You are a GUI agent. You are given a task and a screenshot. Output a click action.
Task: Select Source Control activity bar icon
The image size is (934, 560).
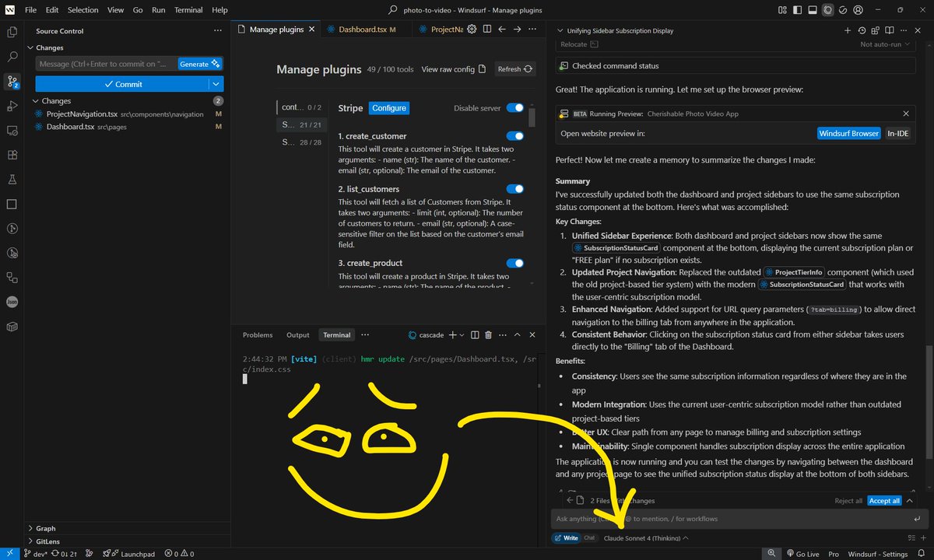[12, 81]
